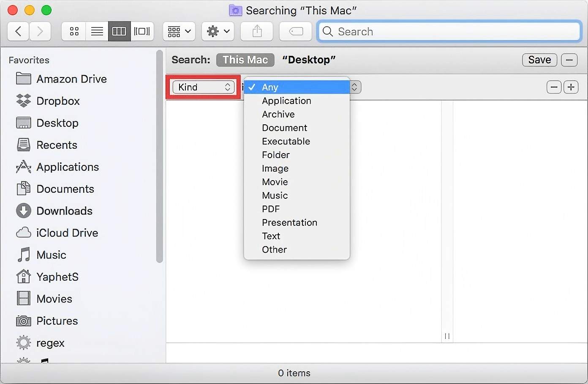588x384 pixels.
Task: Open the group-by arrangement dropdown
Action: (179, 31)
